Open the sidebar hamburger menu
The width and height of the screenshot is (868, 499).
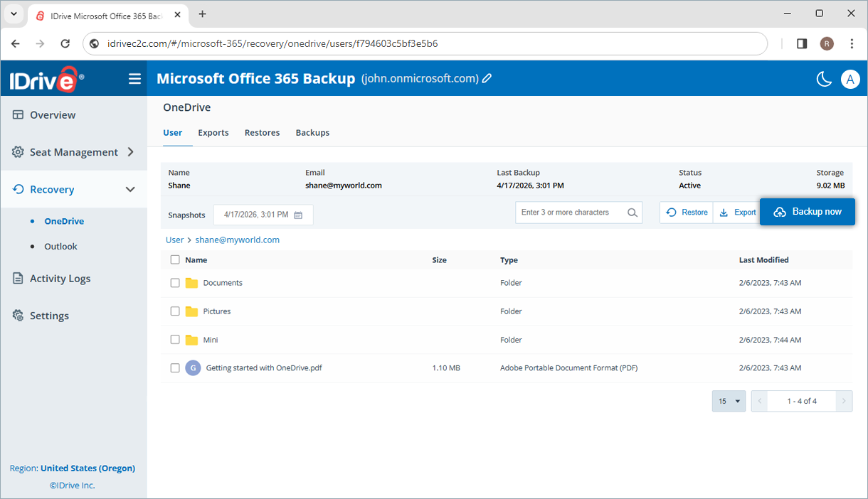[134, 78]
